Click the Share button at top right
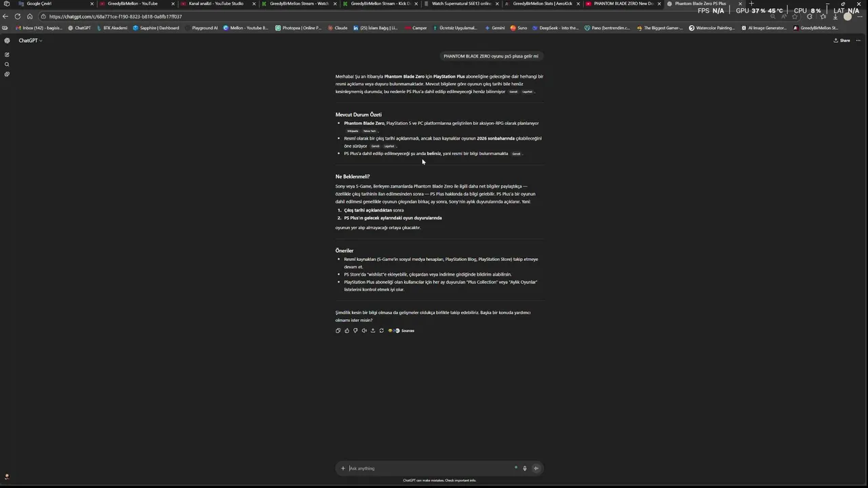 (x=842, y=41)
